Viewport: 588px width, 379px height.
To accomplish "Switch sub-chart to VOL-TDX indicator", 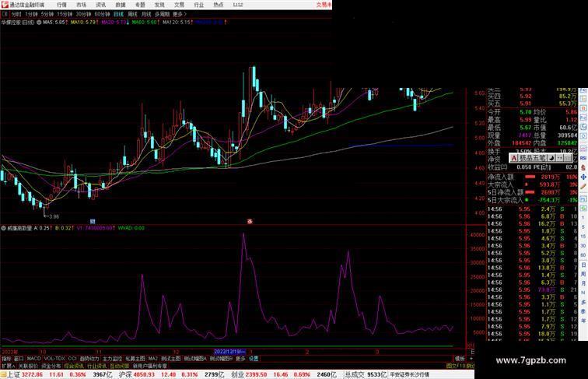I will point(54,359).
